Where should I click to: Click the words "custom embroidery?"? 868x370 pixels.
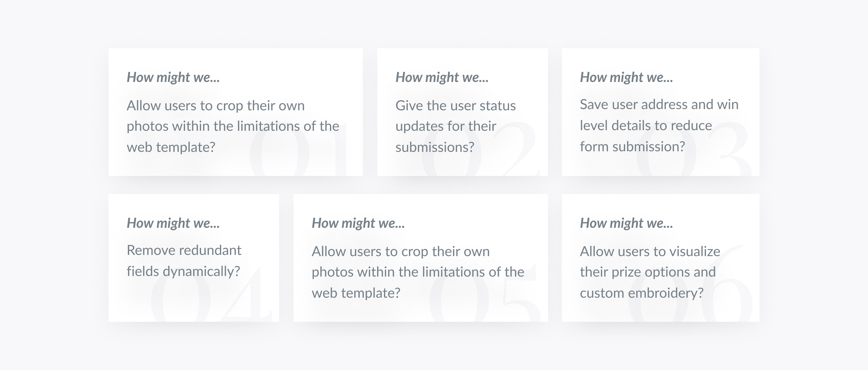tap(642, 293)
